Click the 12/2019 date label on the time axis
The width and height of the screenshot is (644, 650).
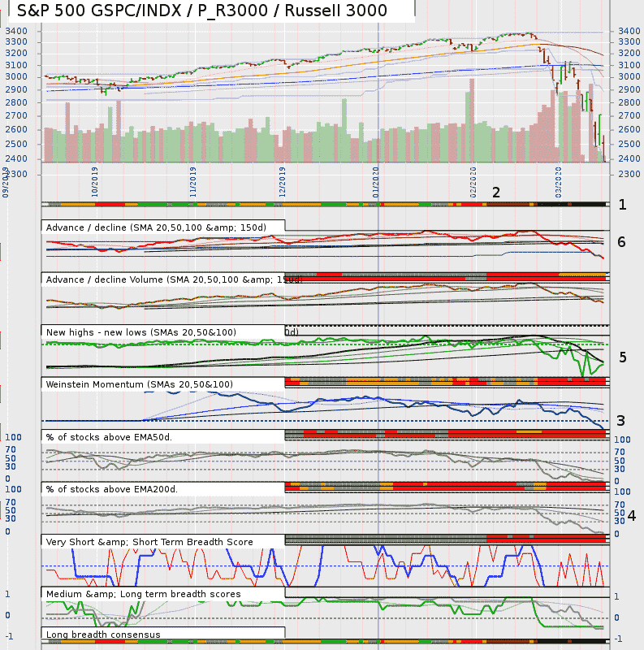pyautogui.click(x=283, y=182)
